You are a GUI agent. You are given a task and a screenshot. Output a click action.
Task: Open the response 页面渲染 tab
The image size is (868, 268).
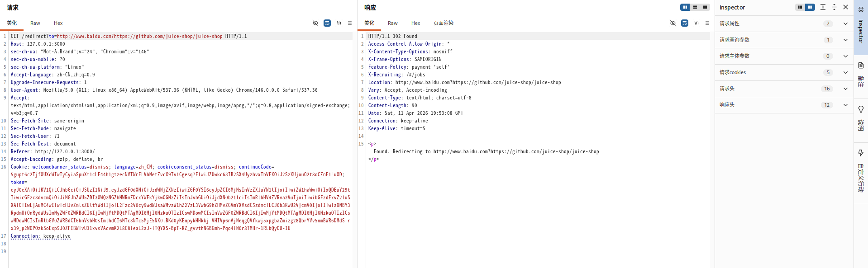tap(444, 23)
